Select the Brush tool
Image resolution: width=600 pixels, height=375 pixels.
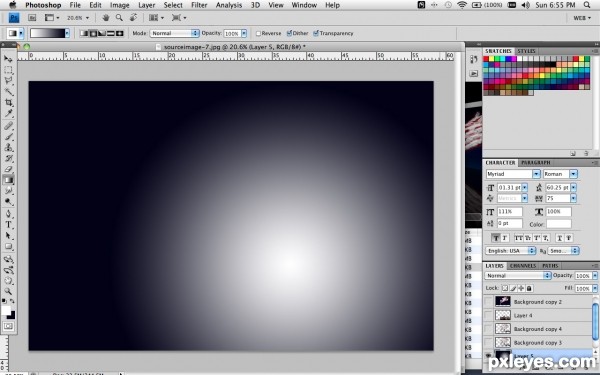(x=8, y=137)
